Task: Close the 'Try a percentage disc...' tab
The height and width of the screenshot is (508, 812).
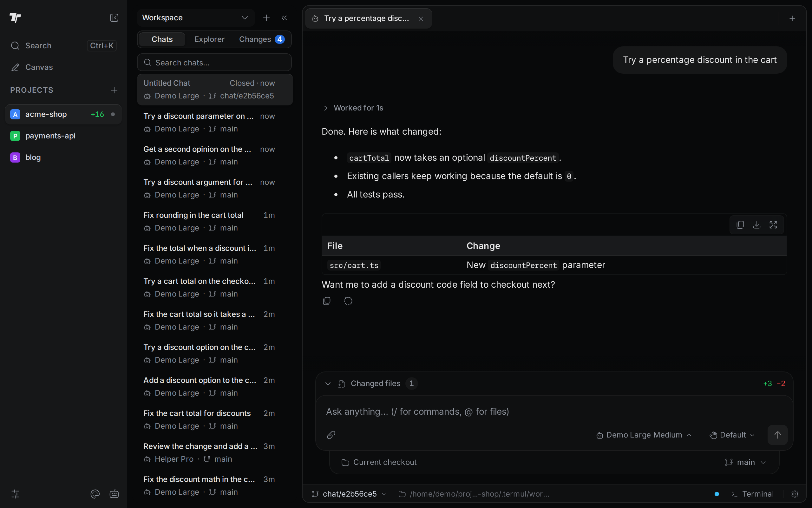Action: pos(421,19)
